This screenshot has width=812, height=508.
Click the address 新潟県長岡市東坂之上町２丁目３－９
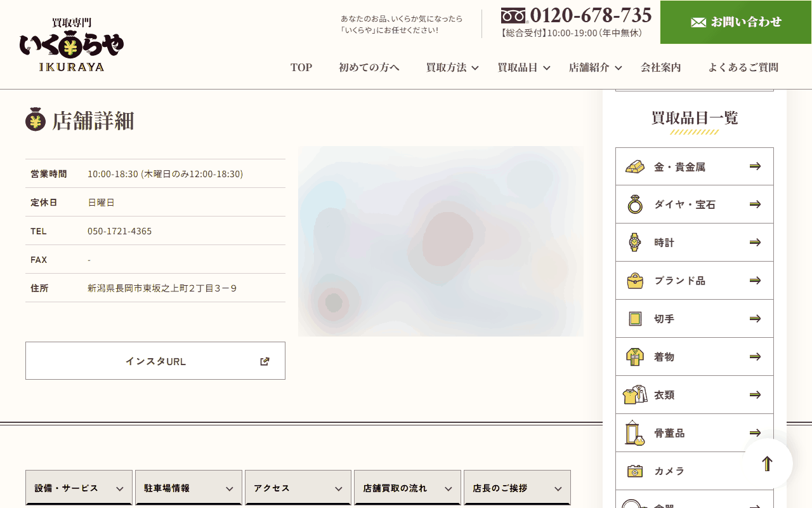(x=162, y=288)
